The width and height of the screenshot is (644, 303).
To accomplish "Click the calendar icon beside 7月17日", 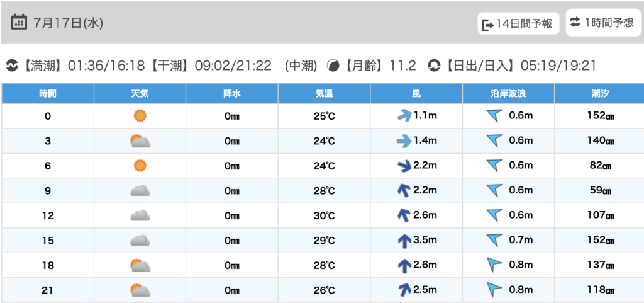I will 19,22.
